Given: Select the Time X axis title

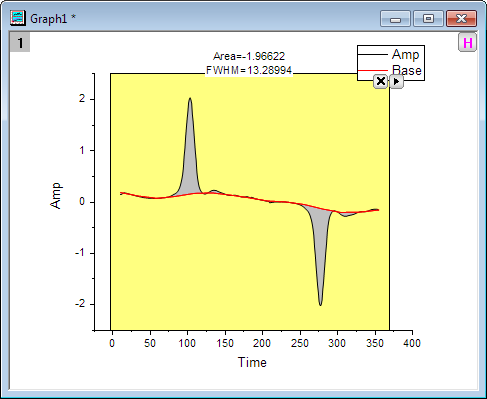Looking at the screenshot, I should pyautogui.click(x=252, y=362).
